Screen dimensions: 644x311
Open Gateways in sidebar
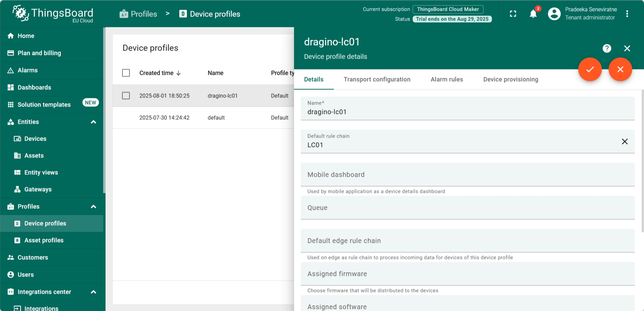click(x=52, y=189)
